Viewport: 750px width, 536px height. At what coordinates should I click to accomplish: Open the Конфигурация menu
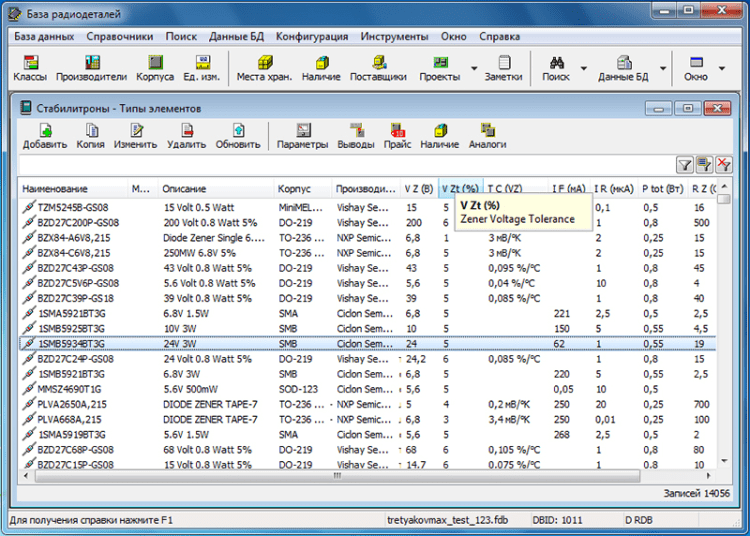(312, 36)
